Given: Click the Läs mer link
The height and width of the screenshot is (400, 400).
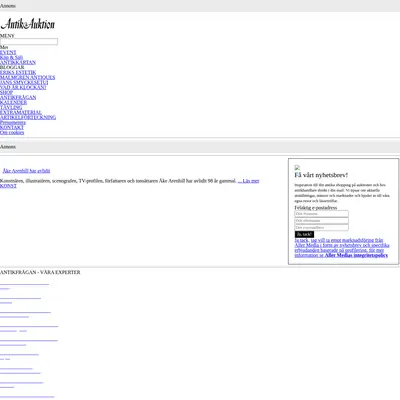Looking at the screenshot, I should pos(248,181).
